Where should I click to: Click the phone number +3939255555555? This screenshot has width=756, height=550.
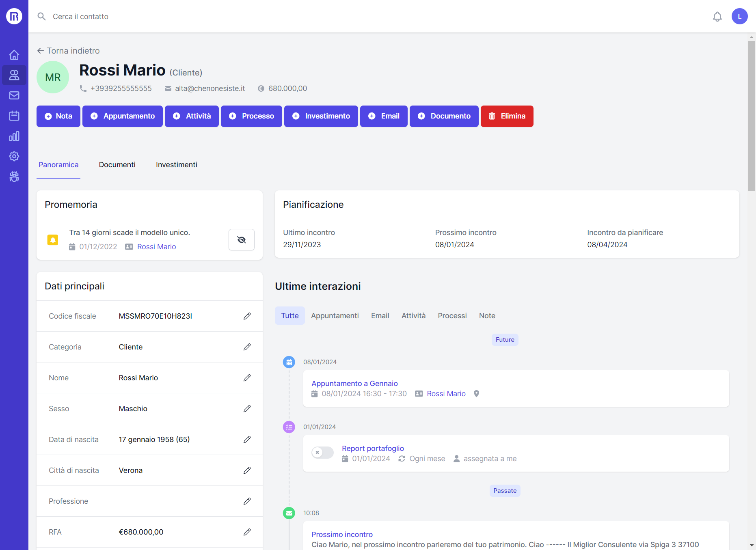click(x=121, y=88)
